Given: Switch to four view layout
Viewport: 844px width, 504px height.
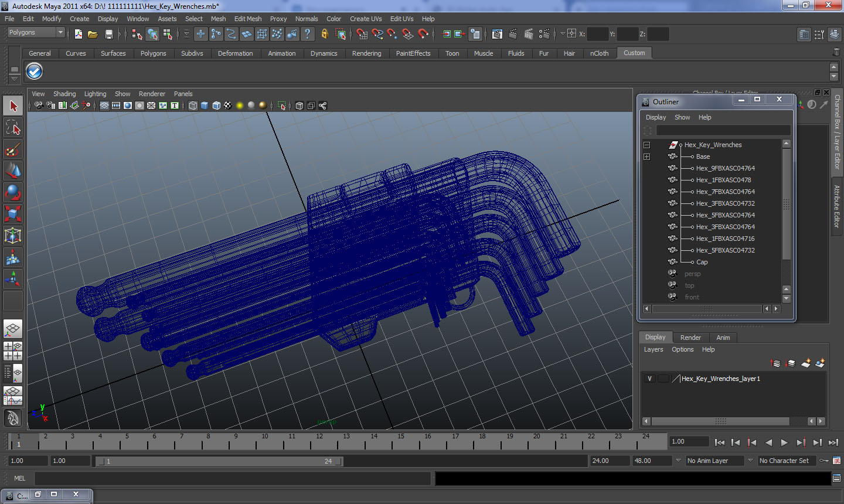Looking at the screenshot, I should coord(13,351).
